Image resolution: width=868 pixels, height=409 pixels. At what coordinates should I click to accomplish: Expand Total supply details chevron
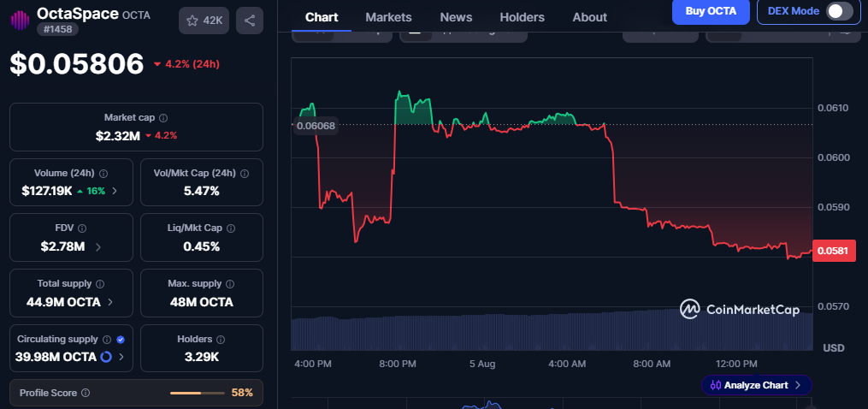pos(110,303)
